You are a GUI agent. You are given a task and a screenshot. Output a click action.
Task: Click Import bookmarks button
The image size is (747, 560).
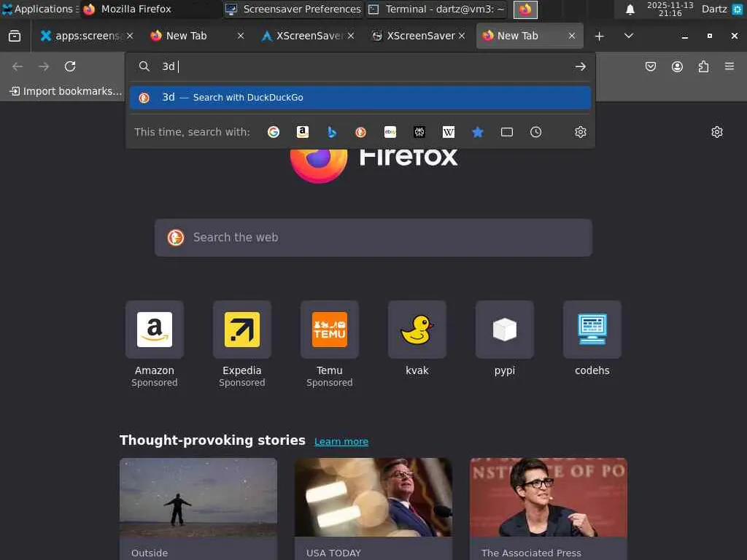pos(66,91)
